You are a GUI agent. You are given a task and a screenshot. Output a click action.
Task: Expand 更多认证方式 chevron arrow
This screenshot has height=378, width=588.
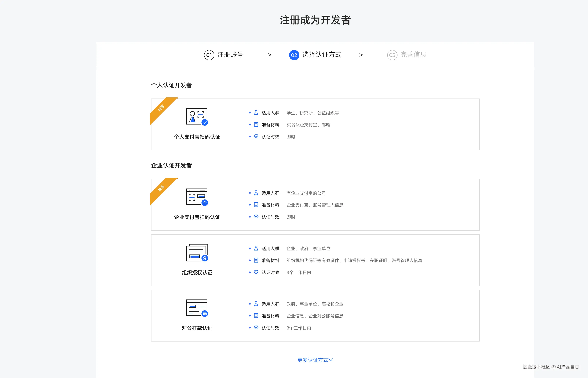tap(331, 360)
